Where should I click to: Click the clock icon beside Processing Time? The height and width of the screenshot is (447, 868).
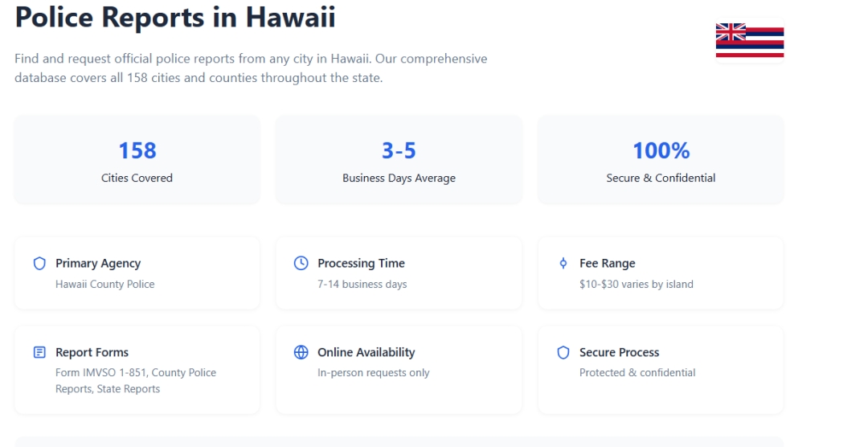(301, 264)
